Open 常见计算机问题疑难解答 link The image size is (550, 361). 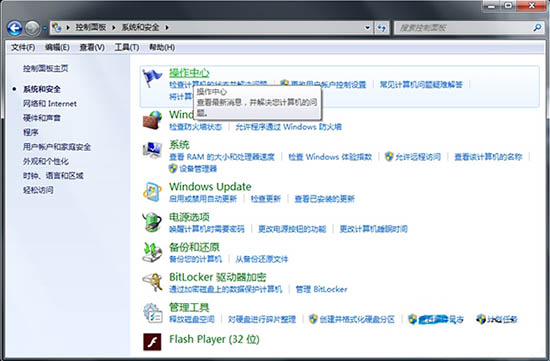(421, 84)
